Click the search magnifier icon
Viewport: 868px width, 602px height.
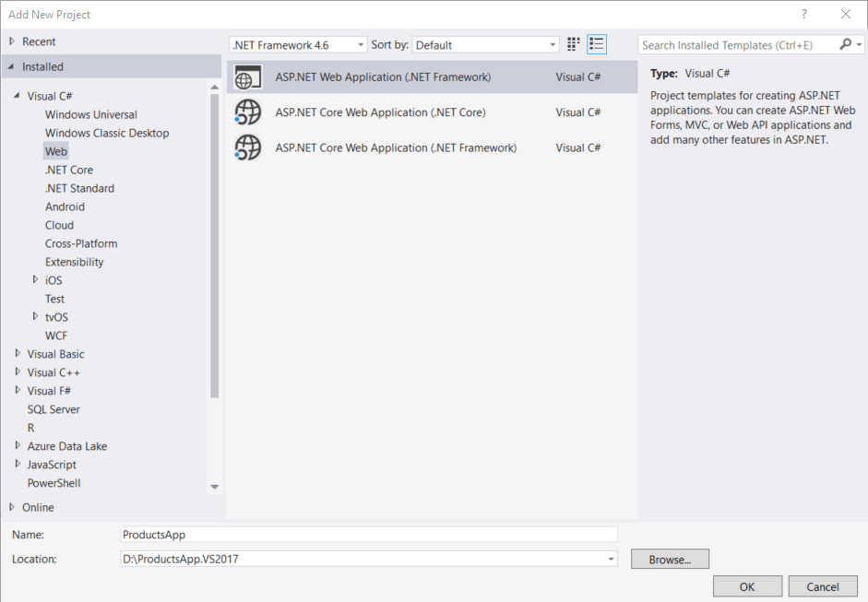coord(846,44)
